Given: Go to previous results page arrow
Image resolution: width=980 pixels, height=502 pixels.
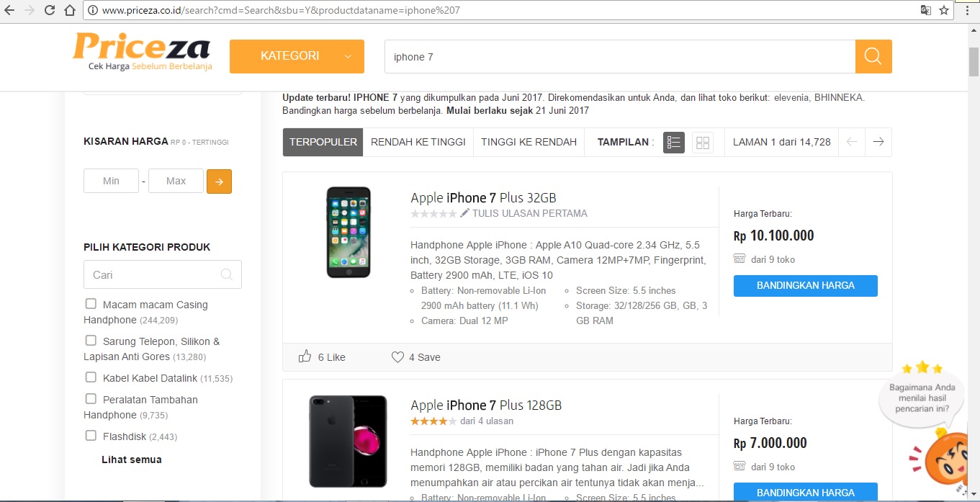Looking at the screenshot, I should [x=852, y=142].
